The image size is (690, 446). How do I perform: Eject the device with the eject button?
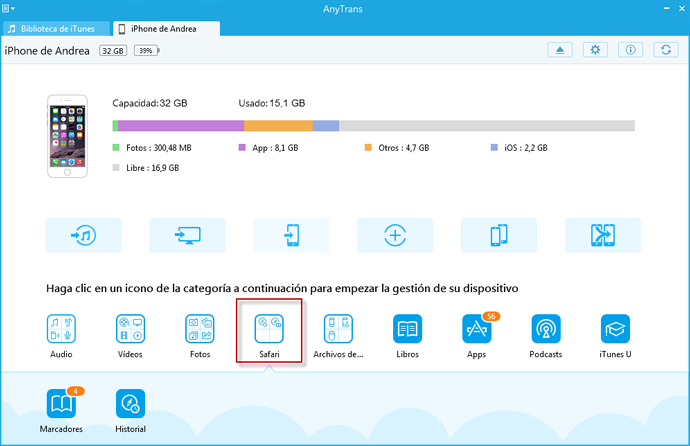click(x=560, y=50)
